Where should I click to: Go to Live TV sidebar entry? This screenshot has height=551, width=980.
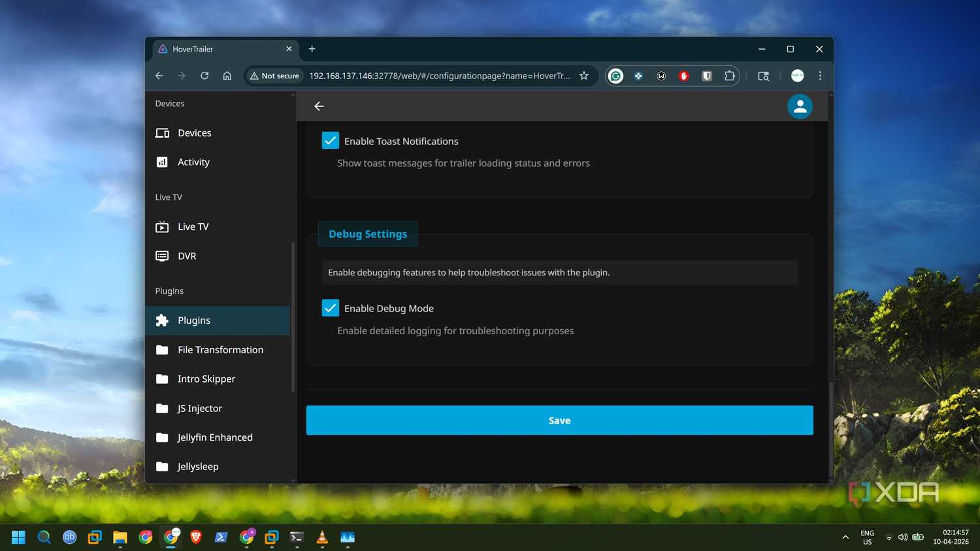218,227
